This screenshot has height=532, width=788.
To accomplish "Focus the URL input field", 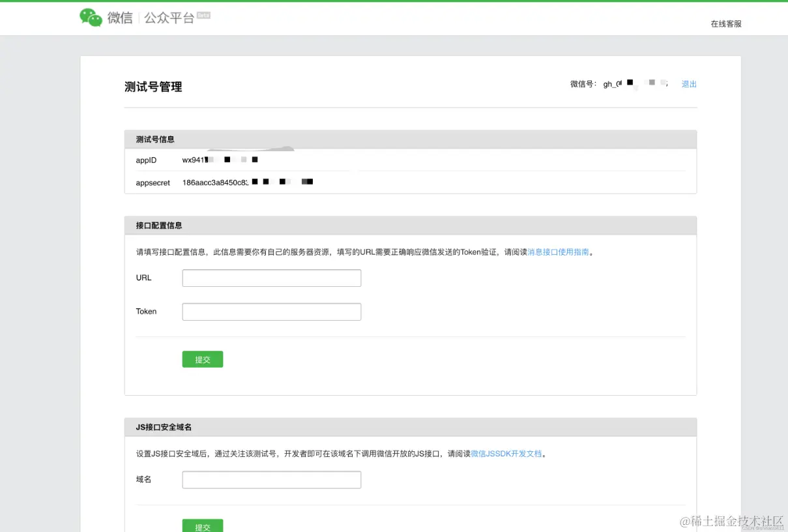I will 272,278.
